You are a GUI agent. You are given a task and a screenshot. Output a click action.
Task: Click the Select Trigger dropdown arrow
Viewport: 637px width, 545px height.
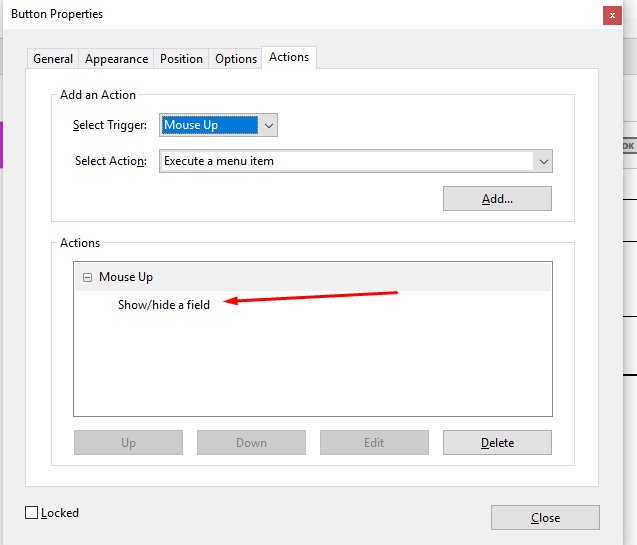click(267, 125)
